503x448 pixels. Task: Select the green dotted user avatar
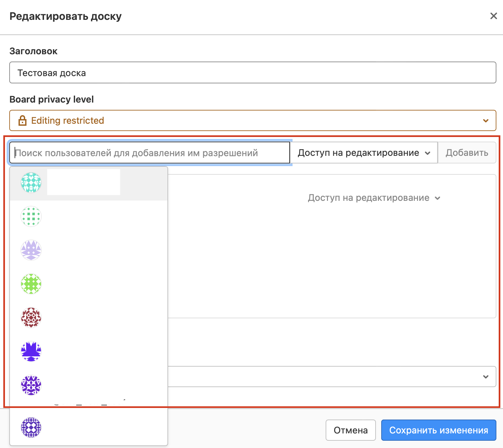point(31,216)
